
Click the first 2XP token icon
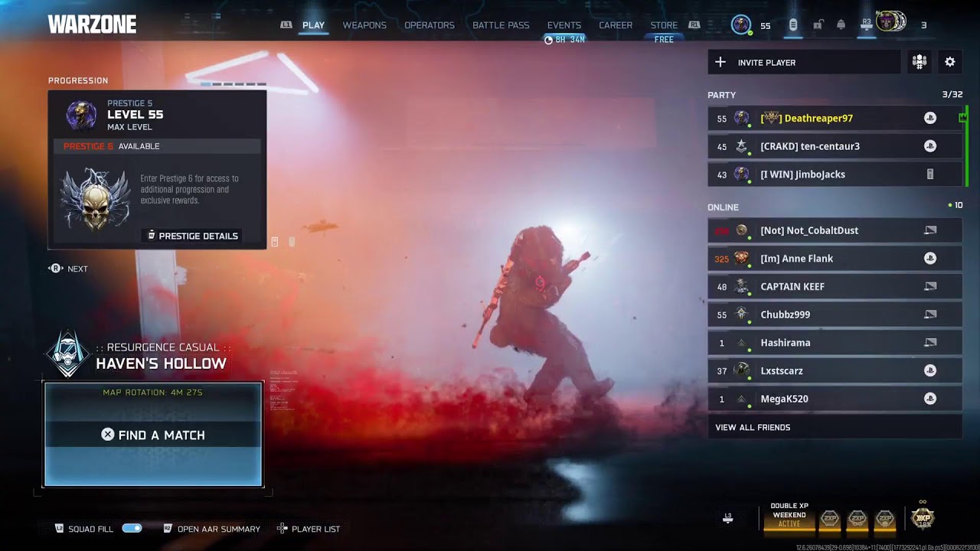tap(829, 520)
